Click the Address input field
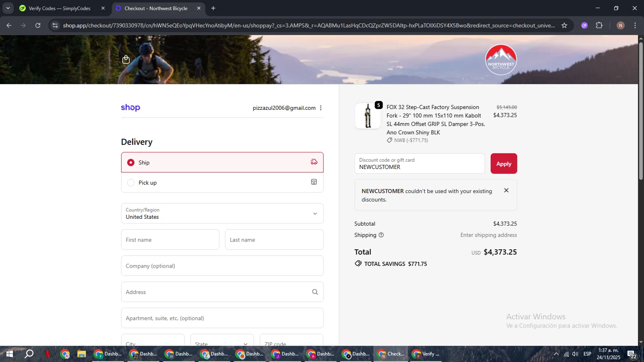 (222, 292)
